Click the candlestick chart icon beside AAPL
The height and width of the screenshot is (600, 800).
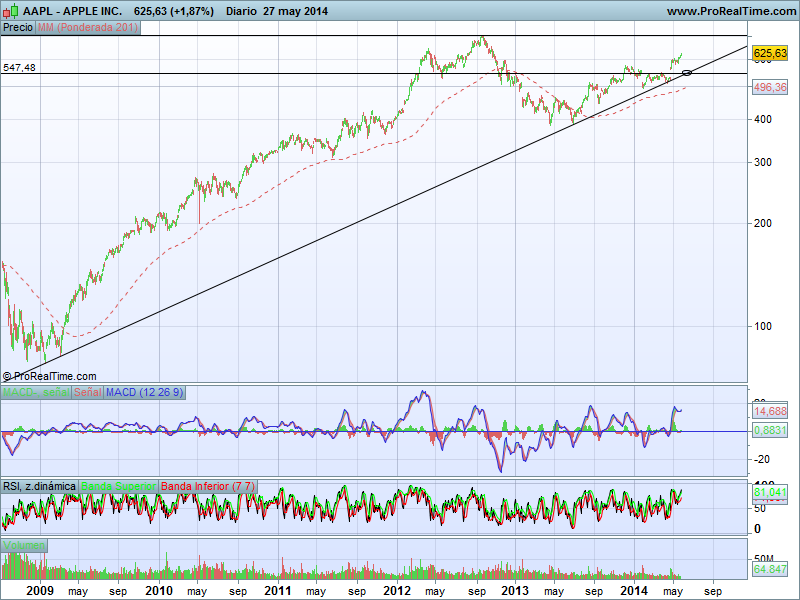11,11
